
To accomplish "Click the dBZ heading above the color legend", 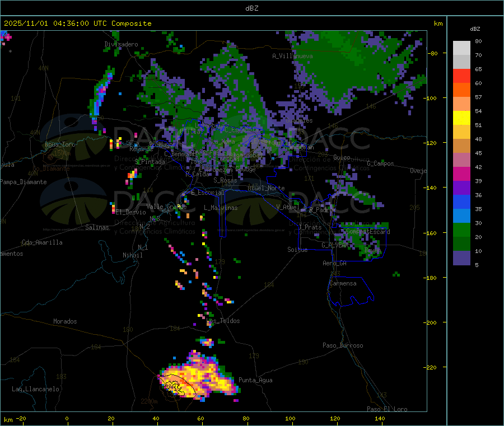I will [475, 29].
